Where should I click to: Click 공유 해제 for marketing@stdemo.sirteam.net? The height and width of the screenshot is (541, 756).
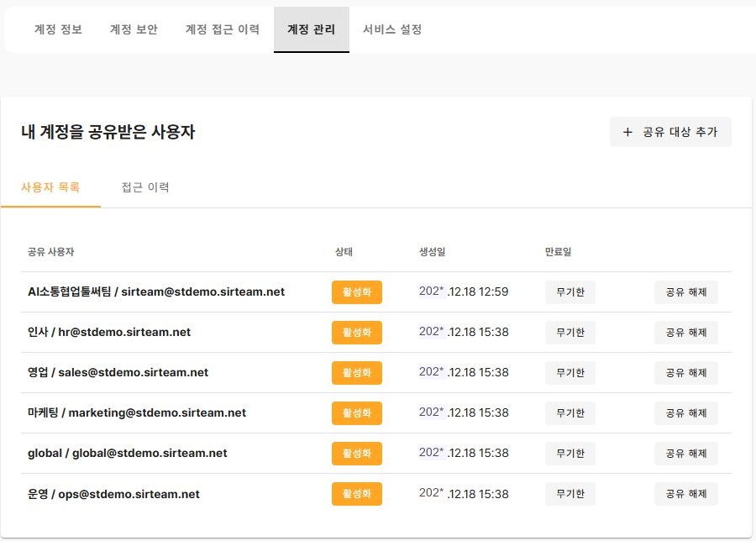(x=686, y=413)
